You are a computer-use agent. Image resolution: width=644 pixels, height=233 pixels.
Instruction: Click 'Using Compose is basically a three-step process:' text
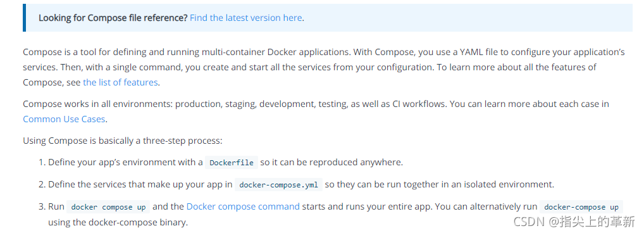[122, 141]
